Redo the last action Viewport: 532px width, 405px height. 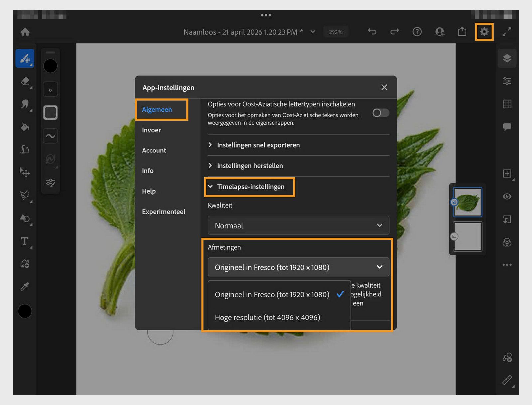(x=395, y=32)
